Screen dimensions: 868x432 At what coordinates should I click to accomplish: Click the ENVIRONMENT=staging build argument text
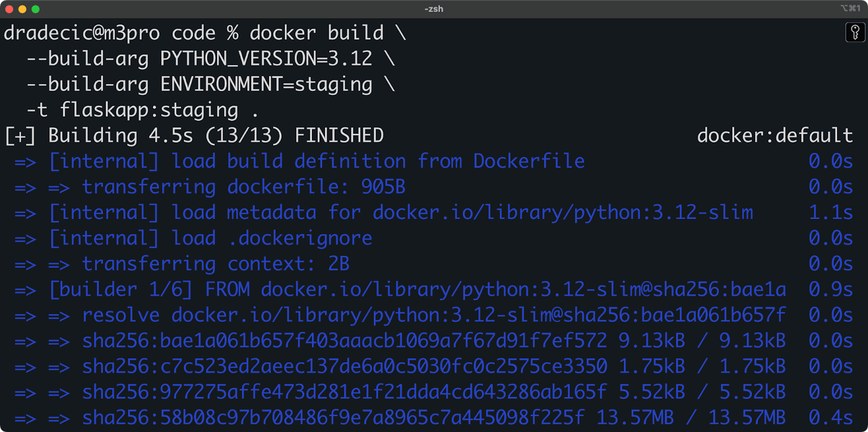click(266, 85)
